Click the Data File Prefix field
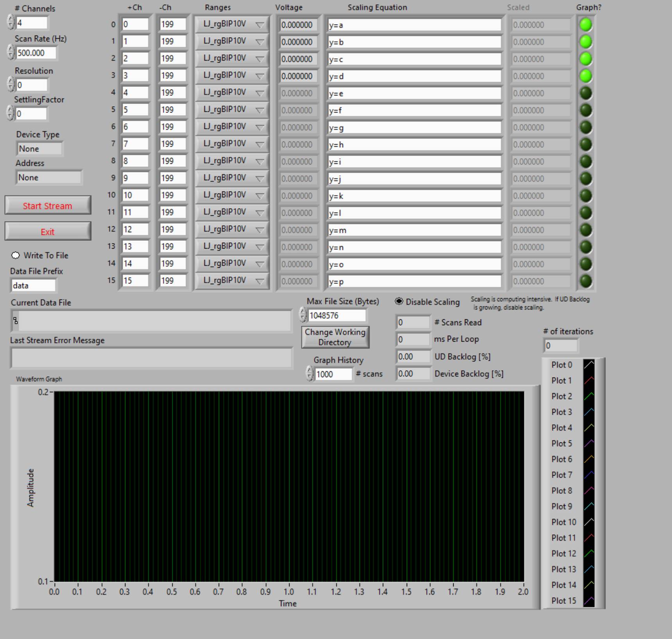672x639 pixels. tap(33, 285)
